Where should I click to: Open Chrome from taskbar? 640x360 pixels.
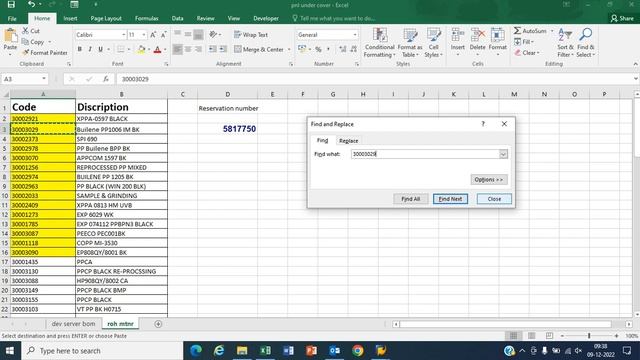coord(358,351)
